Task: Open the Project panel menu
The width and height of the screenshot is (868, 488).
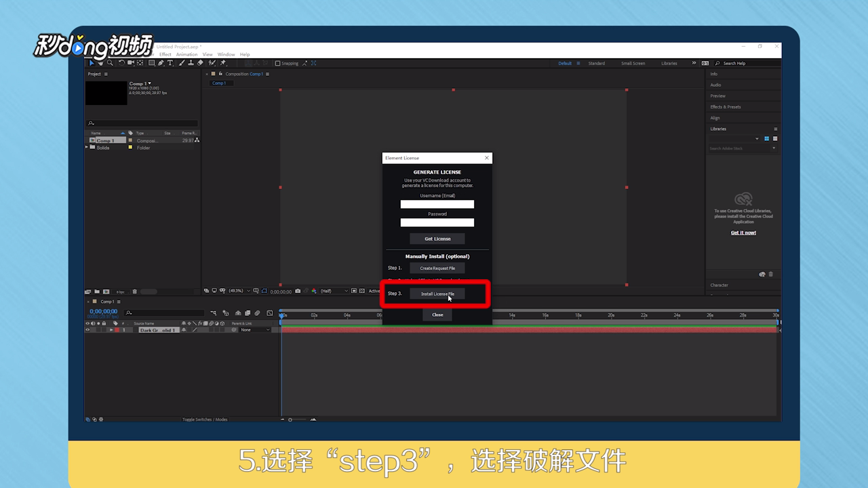Action: [x=106, y=74]
